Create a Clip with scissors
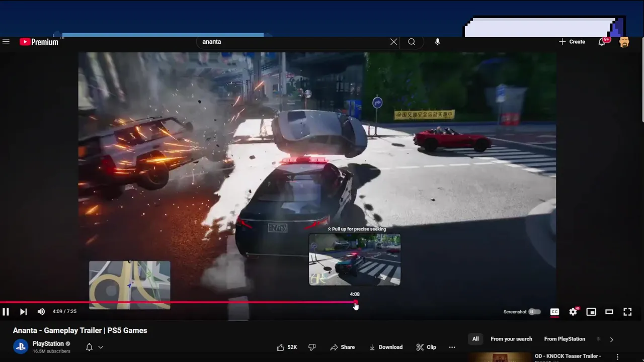Screen dimensions: 644x362 (x=426, y=347)
